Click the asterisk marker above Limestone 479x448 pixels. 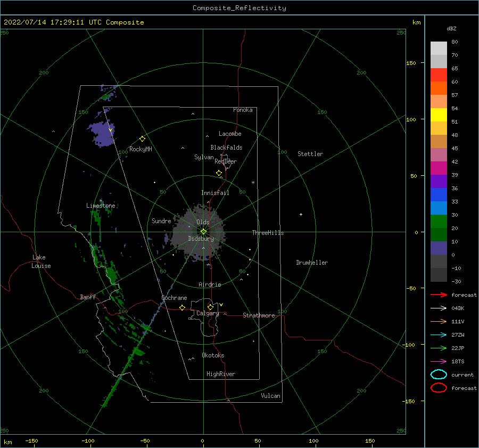click(x=101, y=201)
